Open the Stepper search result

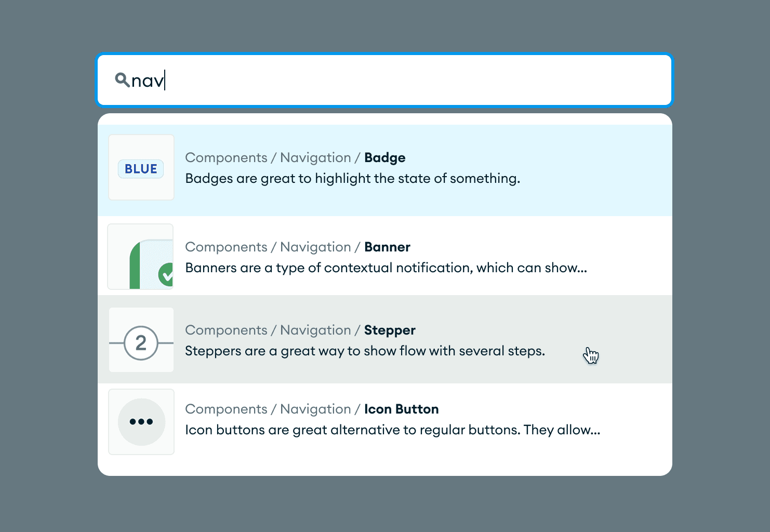point(384,340)
